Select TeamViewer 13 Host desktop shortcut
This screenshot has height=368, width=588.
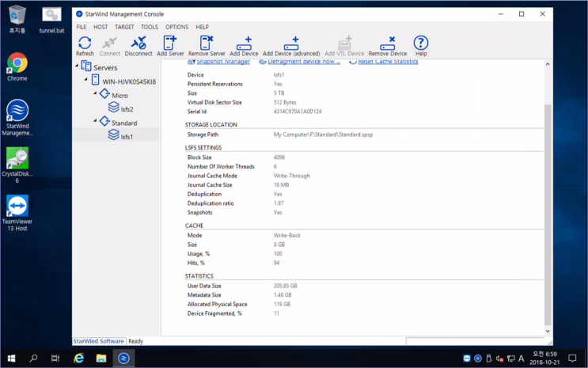click(17, 213)
